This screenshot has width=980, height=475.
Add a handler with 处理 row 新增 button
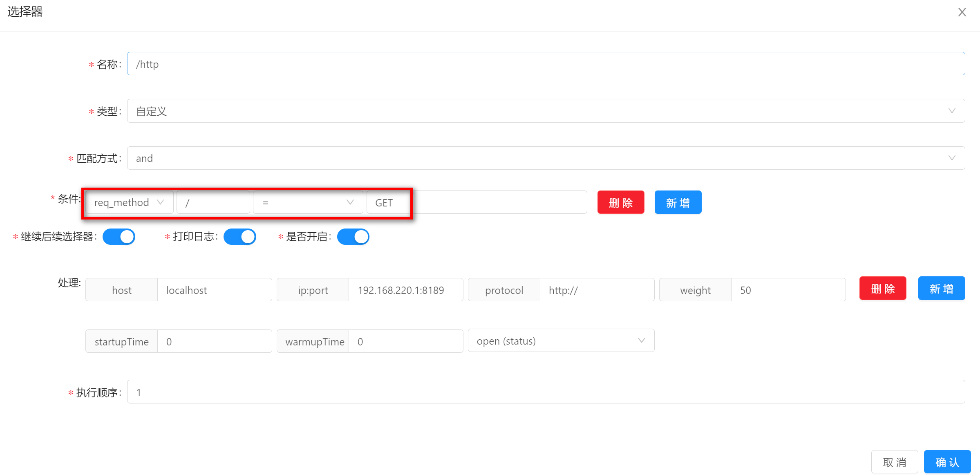pos(941,289)
